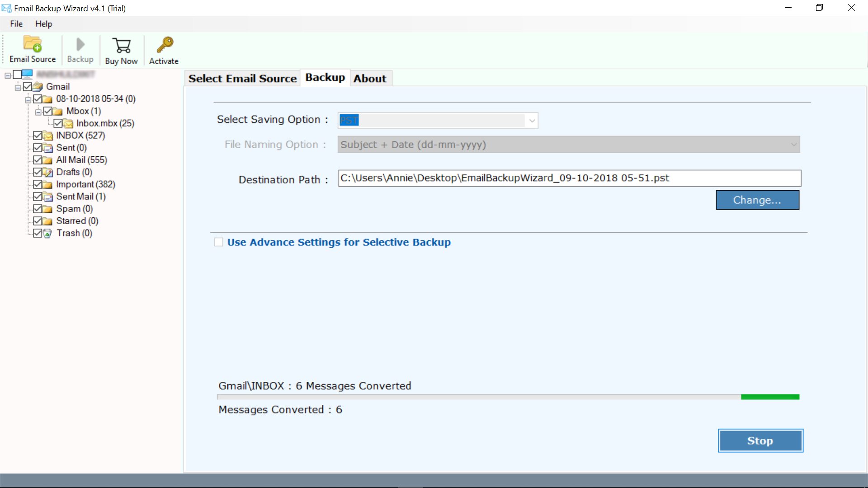The image size is (868, 488).
Task: Toggle the Important (382) folder checkbox
Action: coord(38,184)
